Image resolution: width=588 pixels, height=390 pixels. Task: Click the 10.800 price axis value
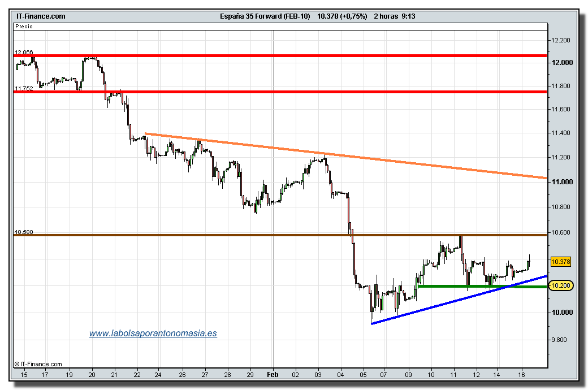click(x=561, y=207)
